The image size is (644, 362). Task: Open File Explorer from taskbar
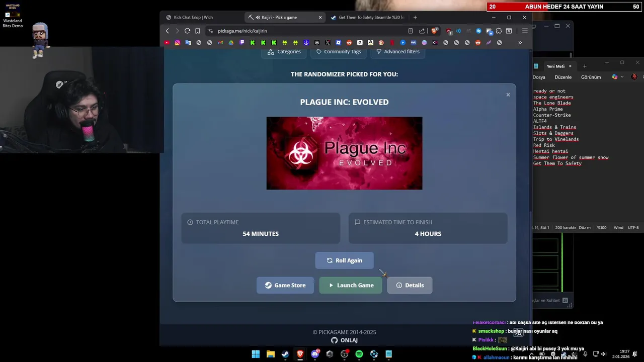(x=270, y=354)
